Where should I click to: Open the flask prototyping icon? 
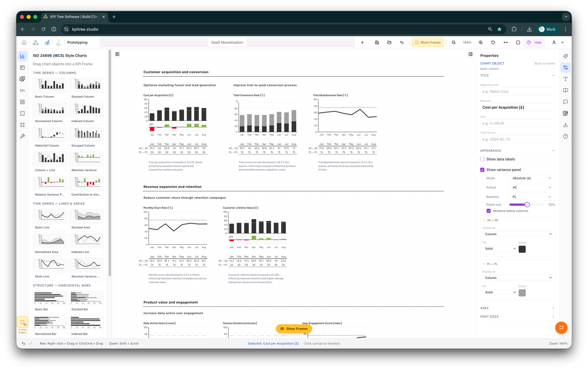(x=58, y=42)
